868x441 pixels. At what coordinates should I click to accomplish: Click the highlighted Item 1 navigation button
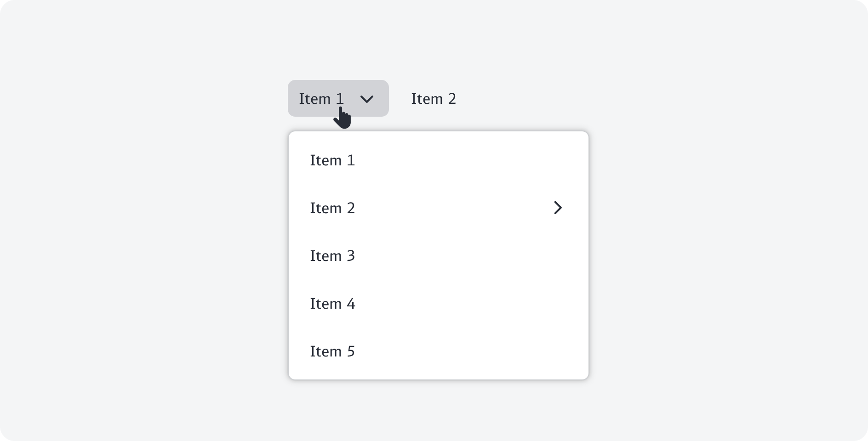pos(322,98)
